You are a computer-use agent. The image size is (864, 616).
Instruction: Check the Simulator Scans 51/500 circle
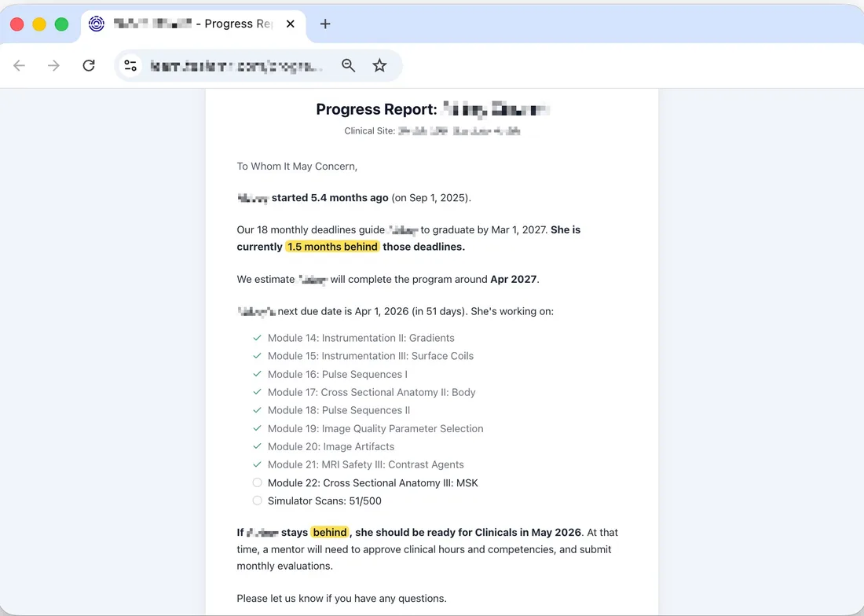257,500
